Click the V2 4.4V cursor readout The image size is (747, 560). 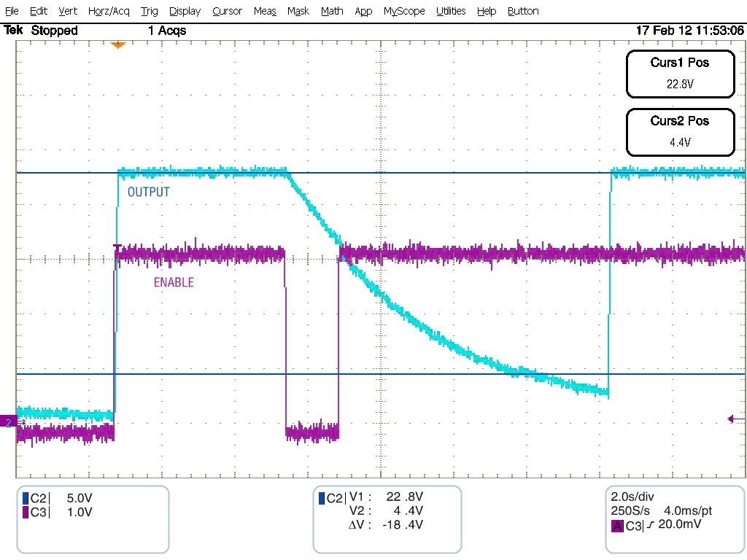[x=386, y=510]
